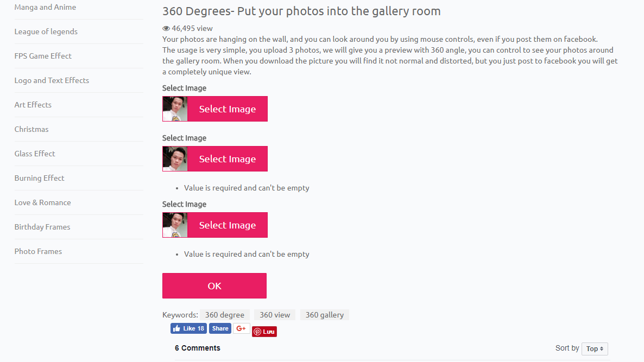644x362 pixels.
Task: Open the Sort by Top dropdown
Action: [594, 349]
